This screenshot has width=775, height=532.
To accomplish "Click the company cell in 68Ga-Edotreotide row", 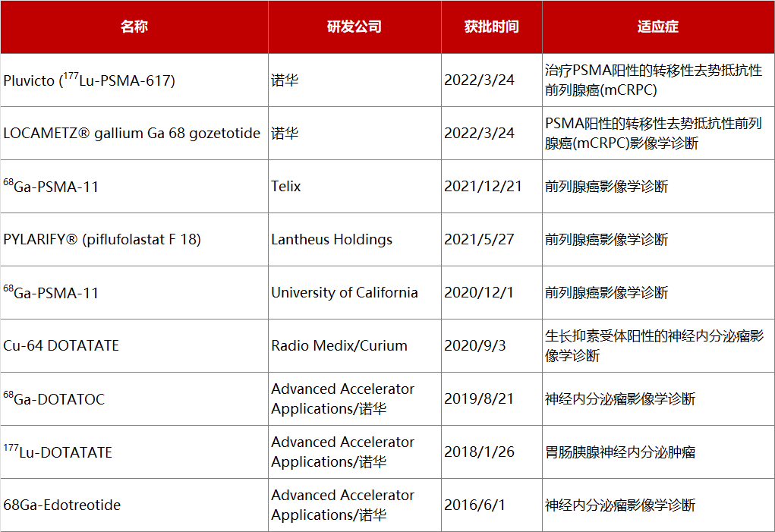I will coord(354,505).
